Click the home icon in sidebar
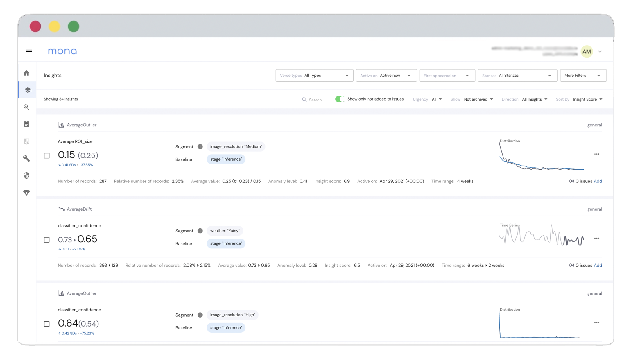 (x=26, y=73)
